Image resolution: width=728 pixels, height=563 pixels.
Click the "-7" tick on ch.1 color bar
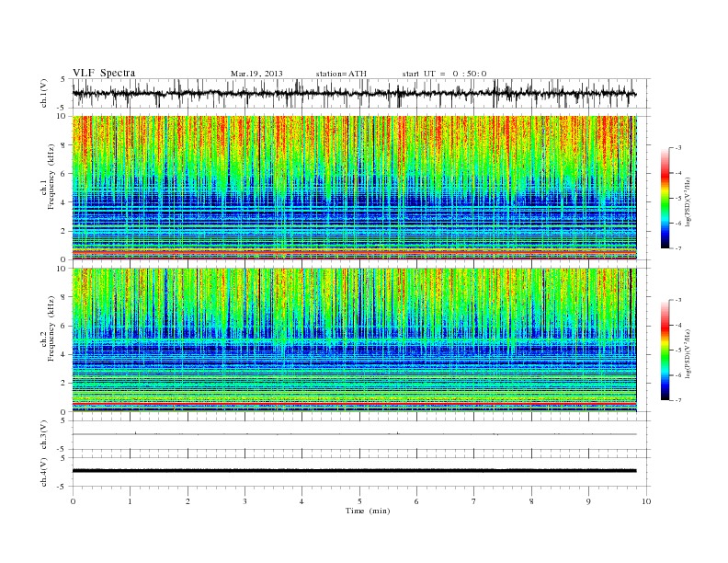click(678, 248)
